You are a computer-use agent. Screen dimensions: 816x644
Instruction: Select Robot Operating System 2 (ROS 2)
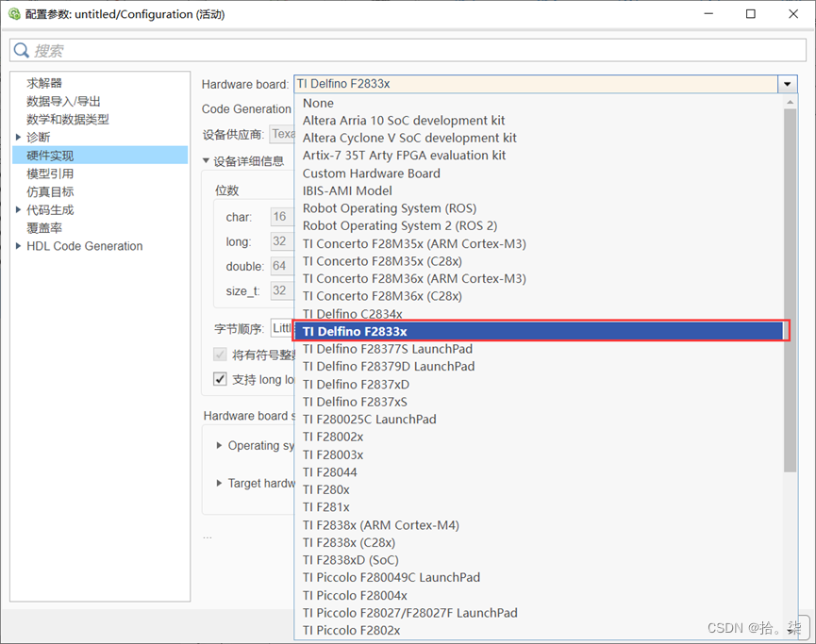coord(540,225)
